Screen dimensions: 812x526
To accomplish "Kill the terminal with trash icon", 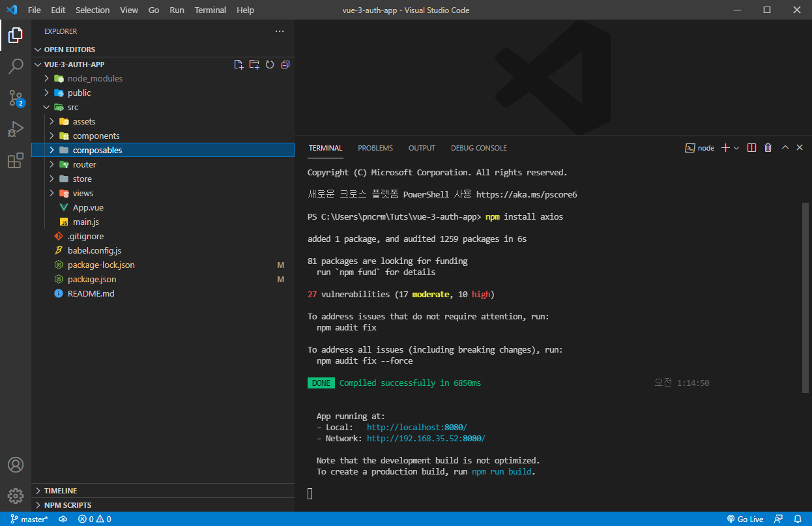I will tap(768, 148).
